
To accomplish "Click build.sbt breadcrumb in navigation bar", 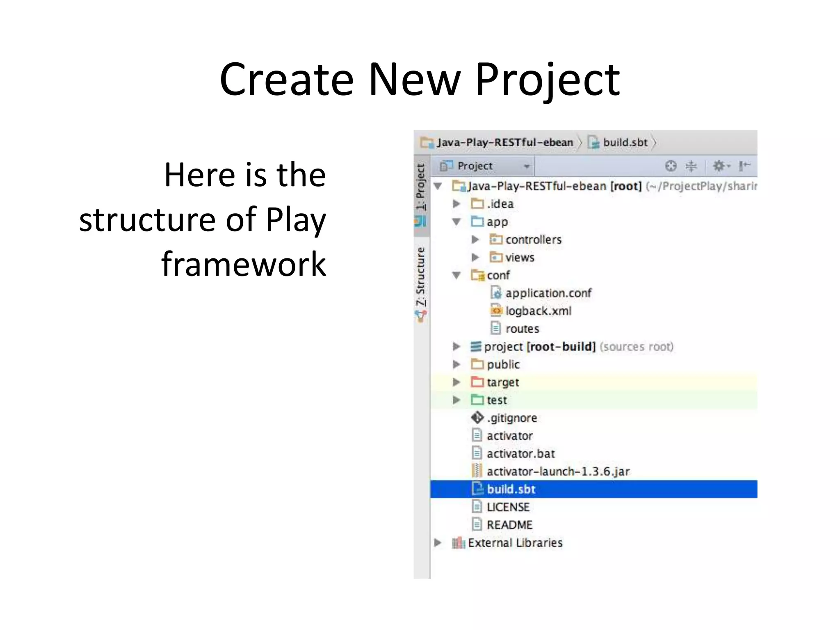I will tap(618, 143).
